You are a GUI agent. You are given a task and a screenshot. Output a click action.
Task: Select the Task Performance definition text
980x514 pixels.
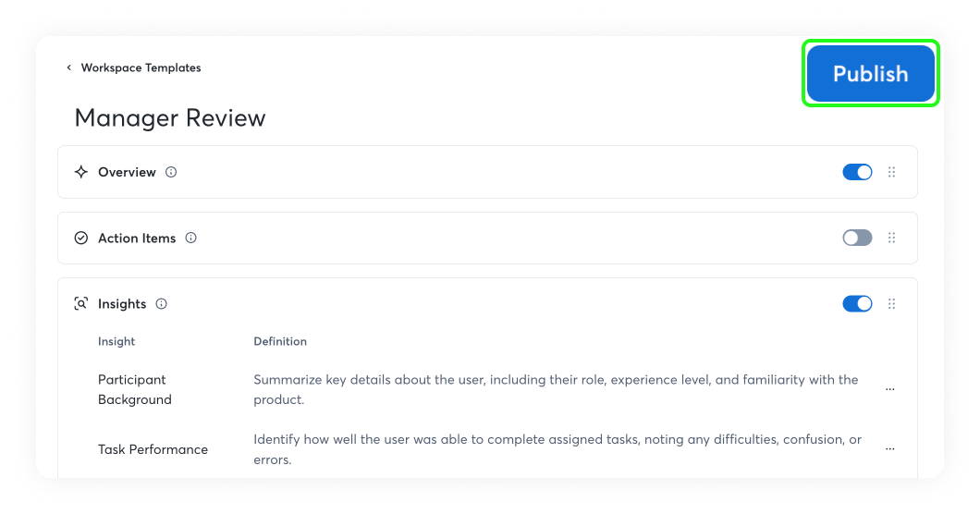pyautogui.click(x=557, y=449)
